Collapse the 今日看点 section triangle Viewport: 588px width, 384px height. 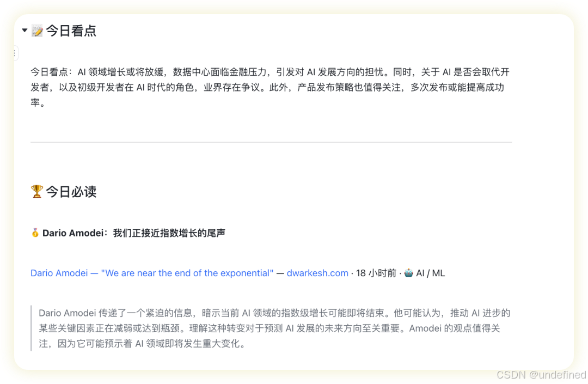[x=24, y=31]
